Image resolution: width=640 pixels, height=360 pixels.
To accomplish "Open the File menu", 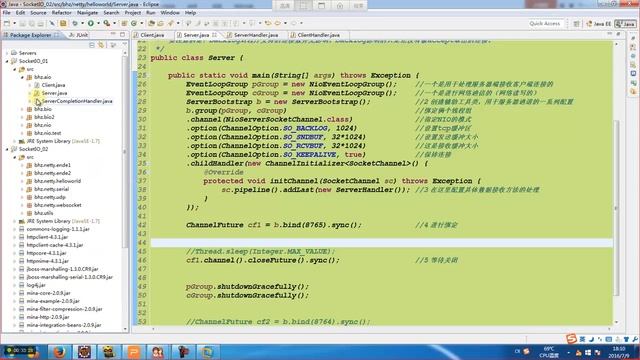I will [7, 13].
